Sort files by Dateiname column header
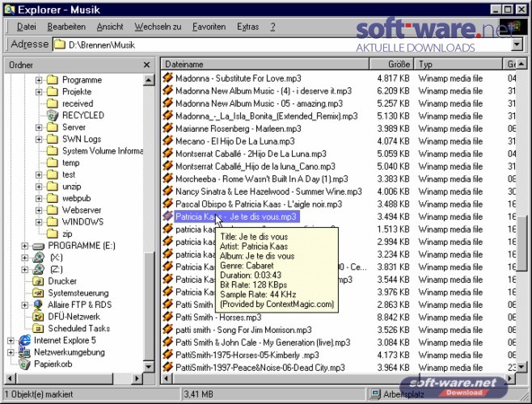Image resolution: width=532 pixels, height=404 pixels. [265, 64]
